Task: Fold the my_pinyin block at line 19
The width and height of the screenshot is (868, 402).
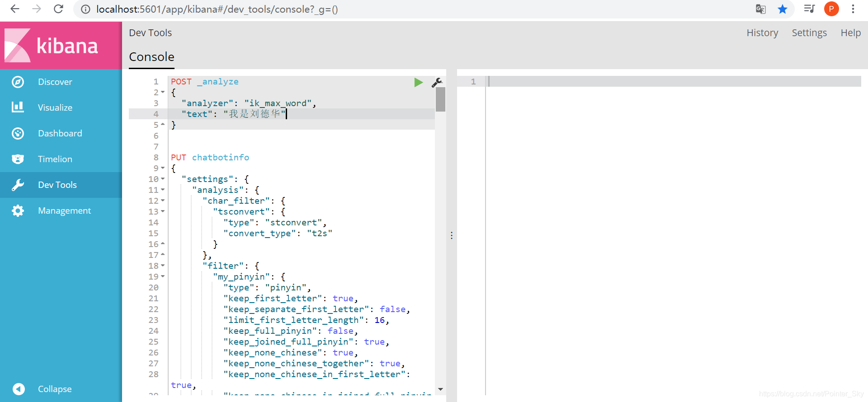Action: (x=163, y=276)
